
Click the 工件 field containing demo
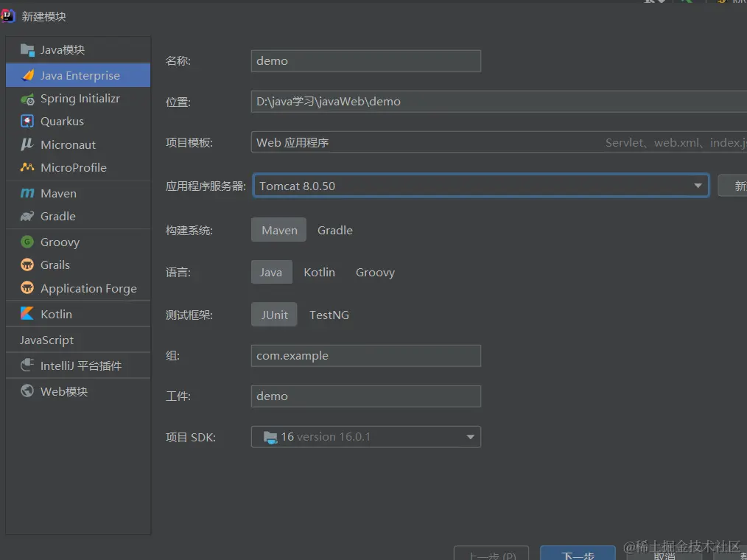tap(366, 396)
